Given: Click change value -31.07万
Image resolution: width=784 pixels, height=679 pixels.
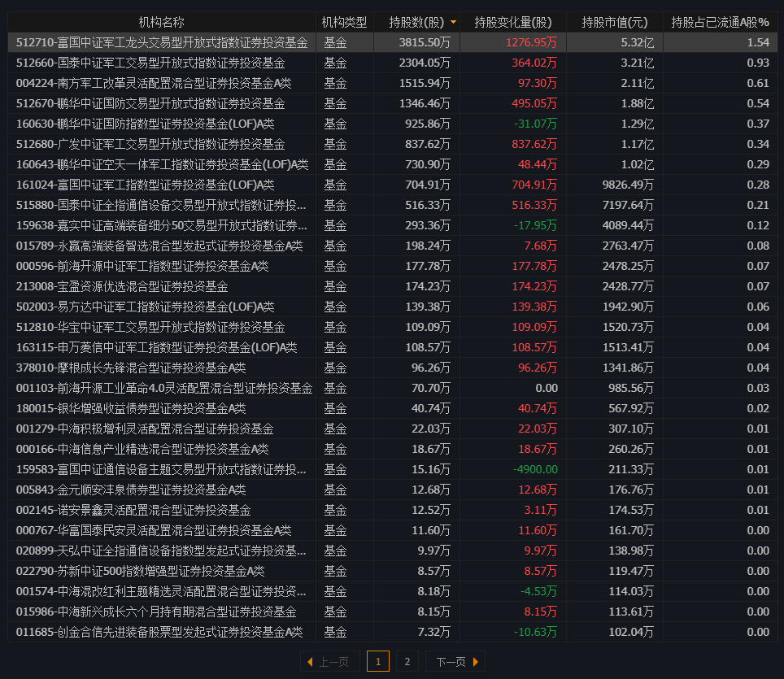Looking at the screenshot, I should point(535,124).
